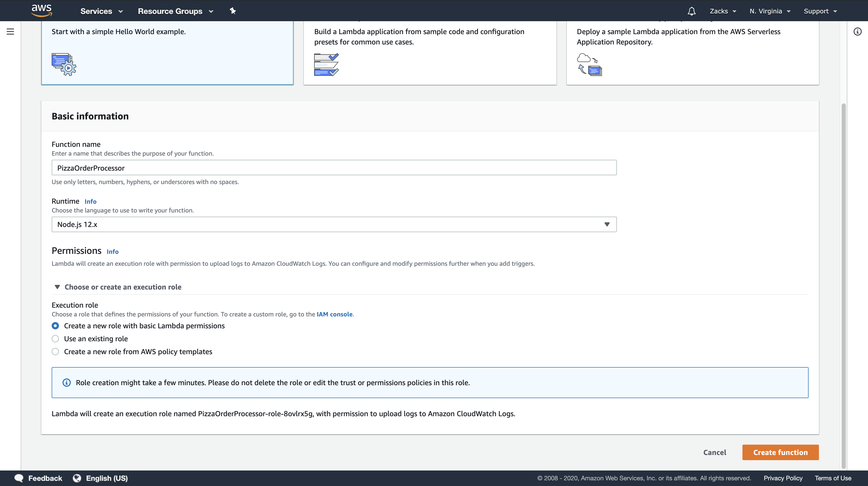Open the Runtime Node.js 12.x dropdown

coord(334,224)
